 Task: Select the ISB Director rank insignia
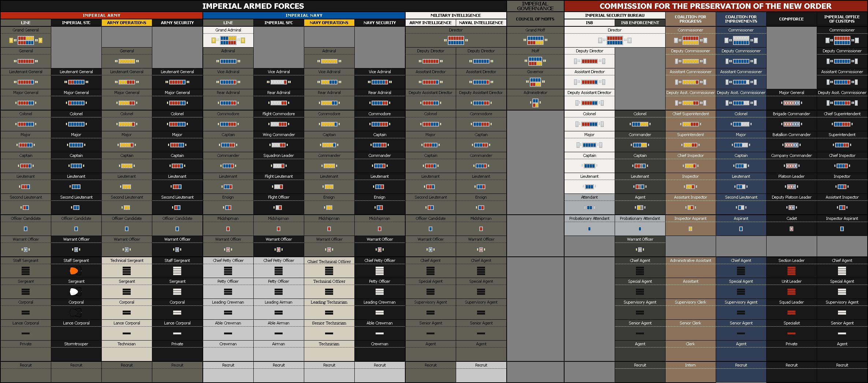614,40
